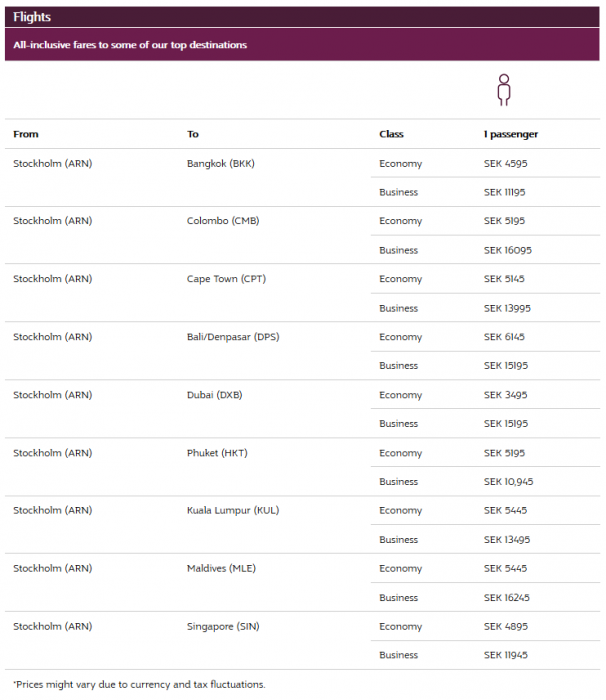Click Phuket business fare SEK 10,945
The image size is (606, 700).
coord(509,482)
